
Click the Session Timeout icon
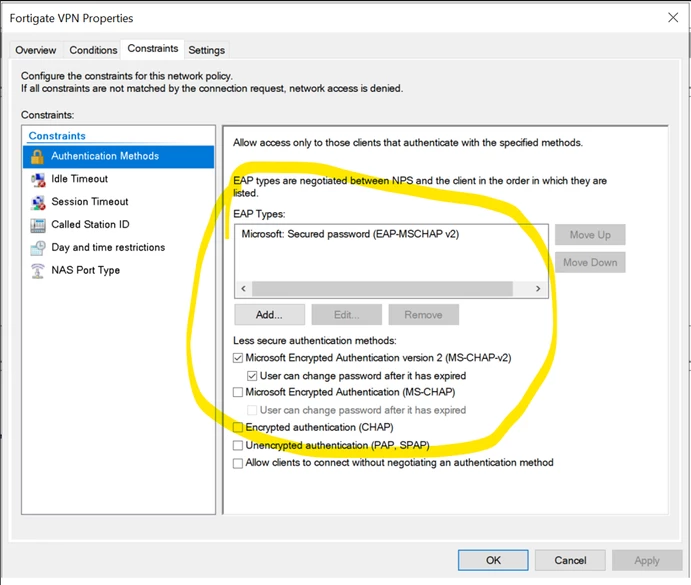point(38,202)
